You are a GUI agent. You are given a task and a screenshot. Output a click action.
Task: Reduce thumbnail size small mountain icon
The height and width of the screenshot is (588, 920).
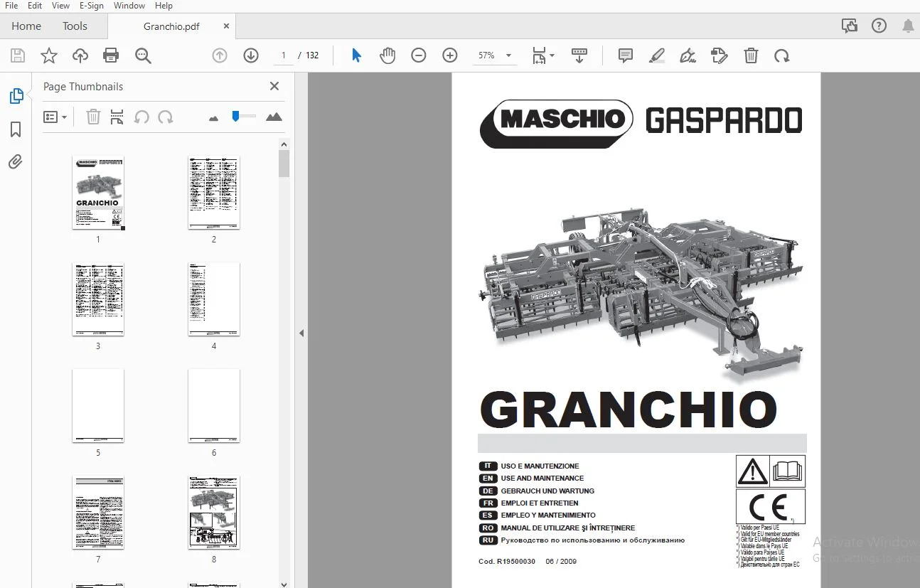pyautogui.click(x=213, y=118)
